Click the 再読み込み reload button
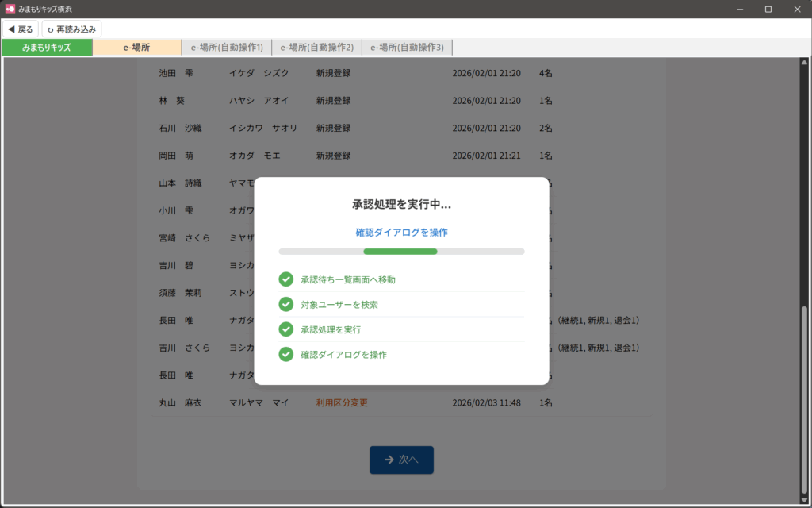 coord(71,29)
